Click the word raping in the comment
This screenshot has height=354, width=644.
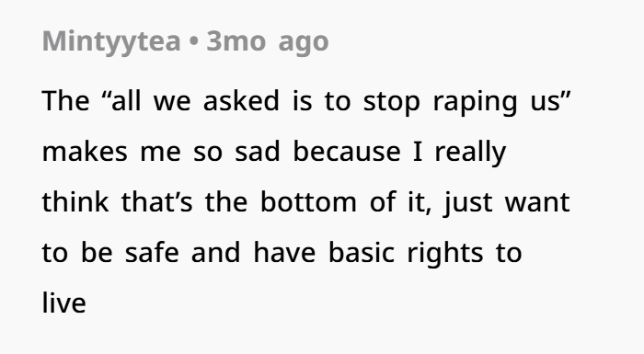[x=475, y=102]
